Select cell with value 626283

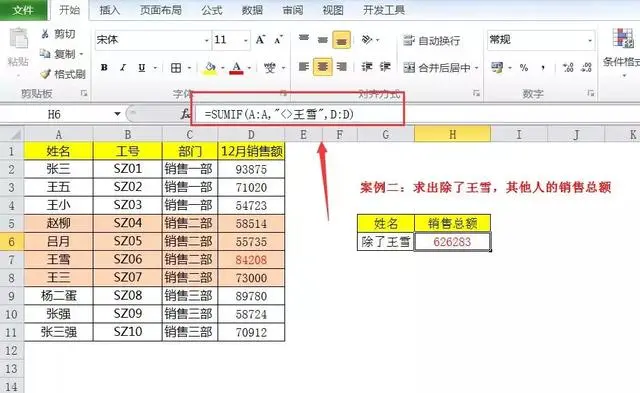[452, 242]
